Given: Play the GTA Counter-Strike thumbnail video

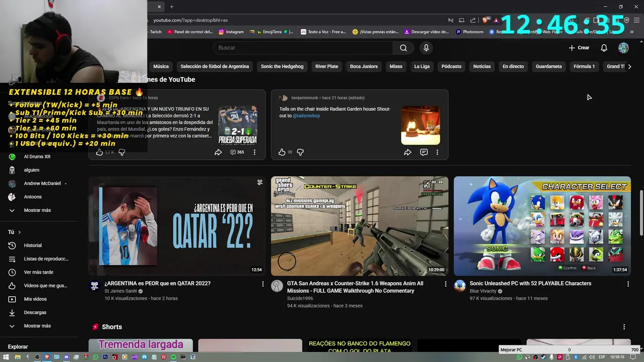Looking at the screenshot, I should click(360, 226).
